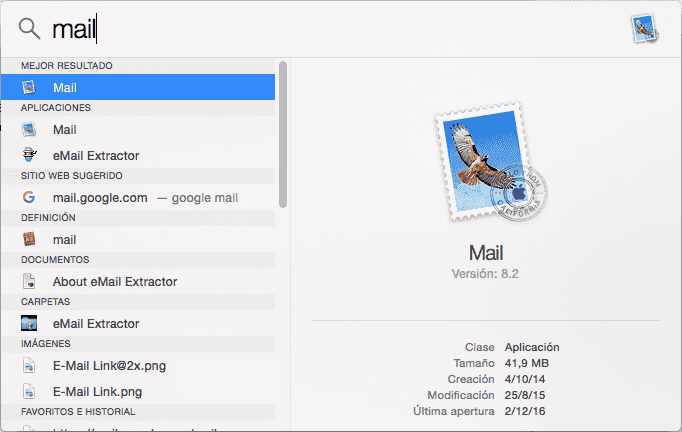Open the eMail Extractor application result

click(x=138, y=155)
